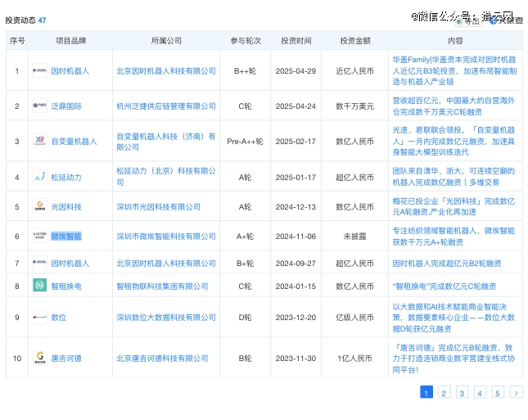The image size is (528, 420).
Task: Open the highlighted 微埃智能 brand link
Action: click(66, 236)
